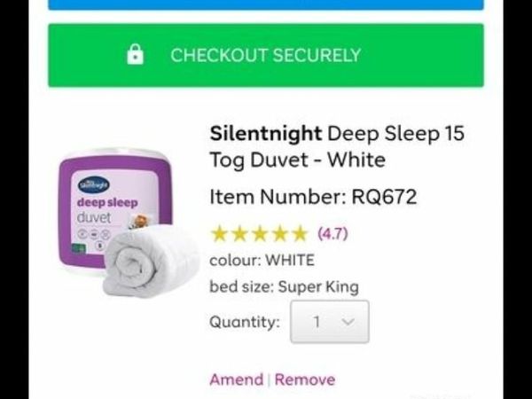This screenshot has width=532, height=399.
Task: Open the Silentnight duvet product thumbnail
Action: click(129, 223)
